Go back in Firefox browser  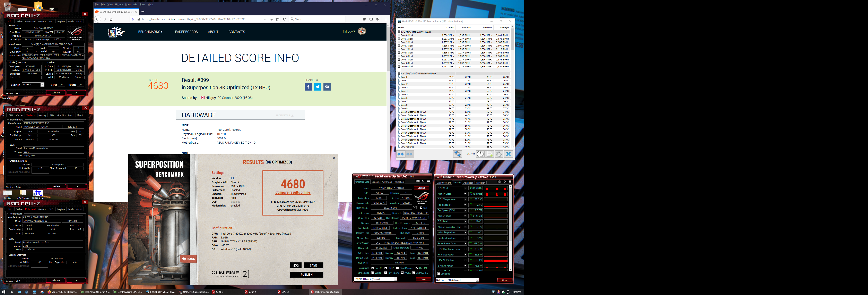click(x=98, y=19)
